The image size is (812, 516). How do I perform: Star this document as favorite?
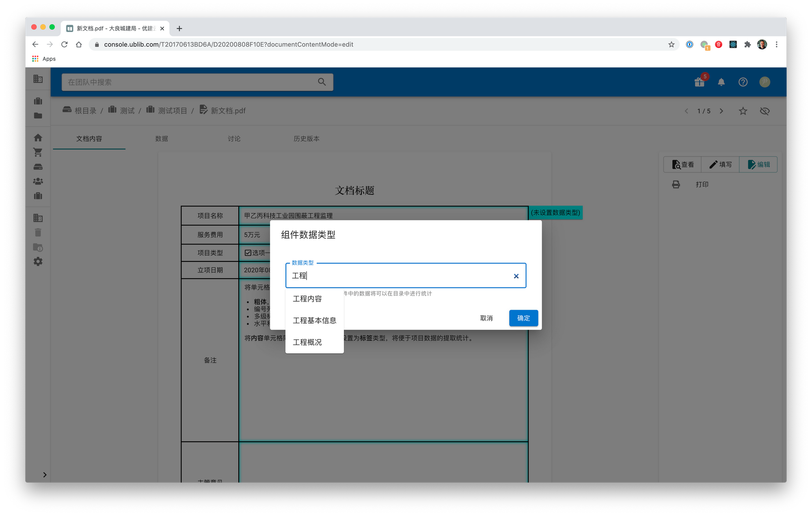click(743, 111)
